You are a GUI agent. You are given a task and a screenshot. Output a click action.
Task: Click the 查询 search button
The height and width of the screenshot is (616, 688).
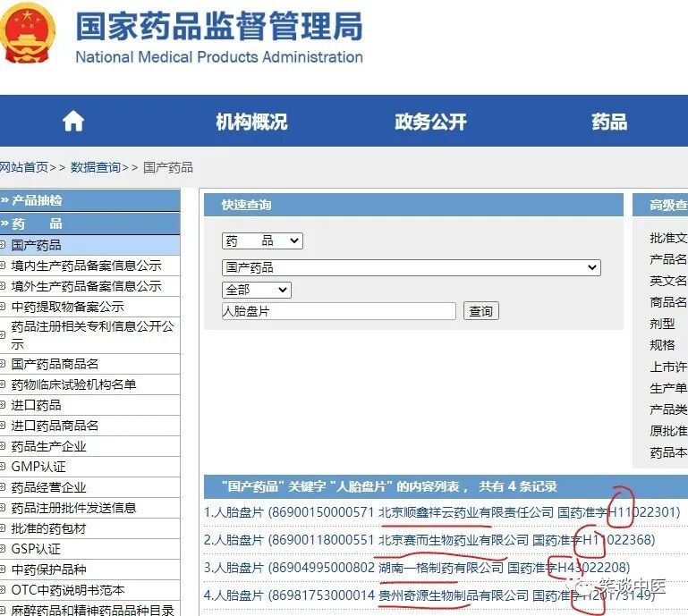[481, 311]
